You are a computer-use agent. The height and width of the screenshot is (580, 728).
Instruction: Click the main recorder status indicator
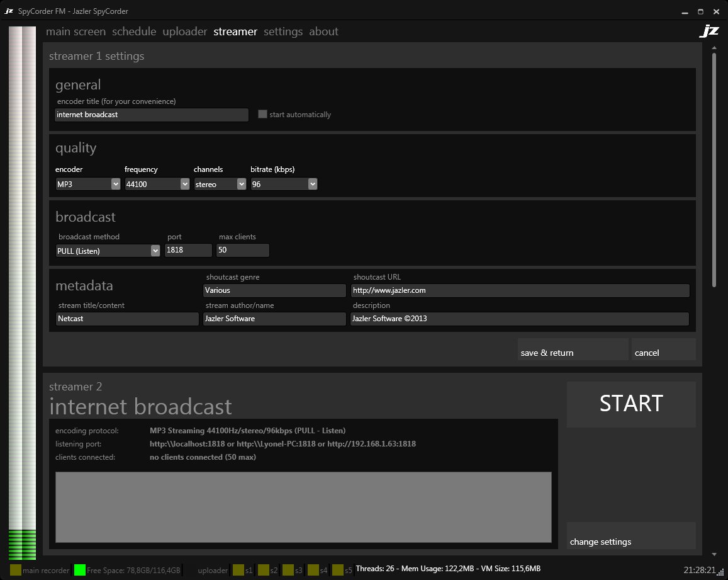click(x=16, y=570)
